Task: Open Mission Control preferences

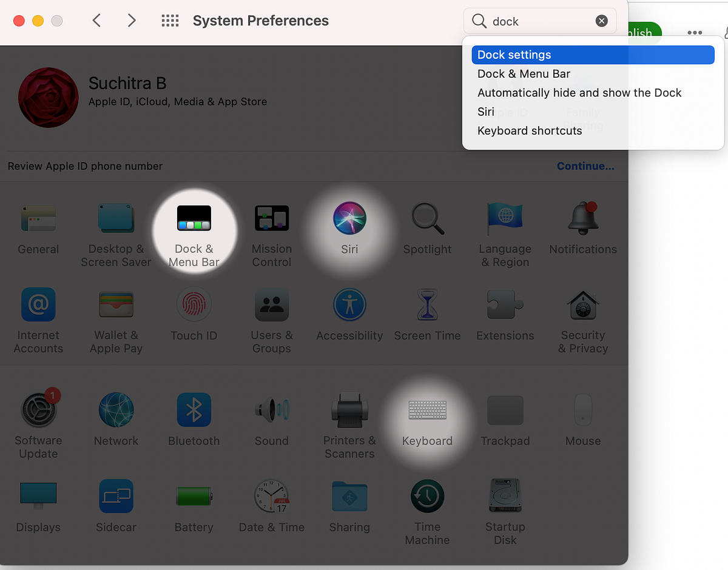Action: [x=272, y=236]
